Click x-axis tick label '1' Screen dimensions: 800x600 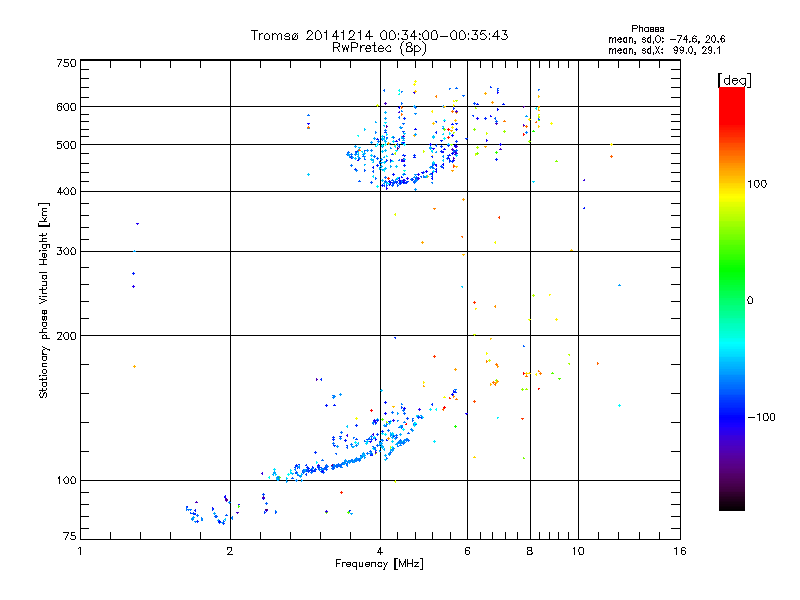[80, 551]
